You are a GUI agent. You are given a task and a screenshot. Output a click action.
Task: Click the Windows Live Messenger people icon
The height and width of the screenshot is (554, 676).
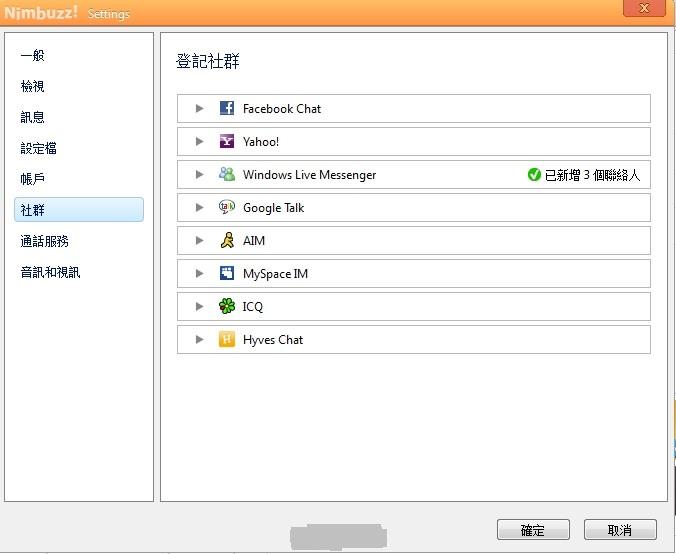click(x=227, y=174)
